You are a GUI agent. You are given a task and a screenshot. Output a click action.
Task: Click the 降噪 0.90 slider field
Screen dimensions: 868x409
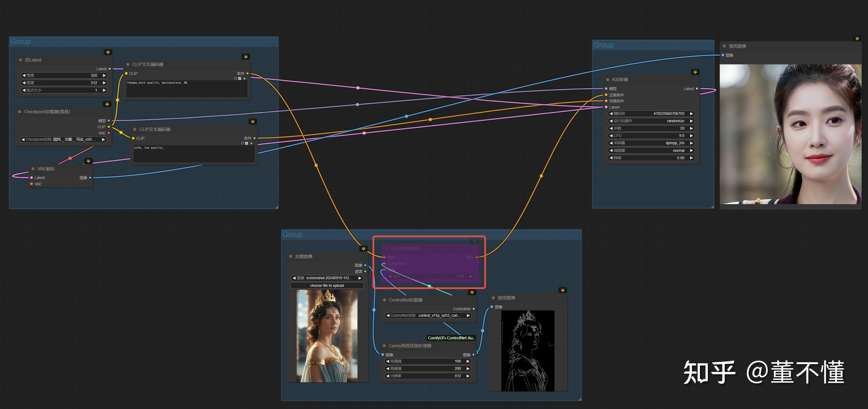point(650,158)
